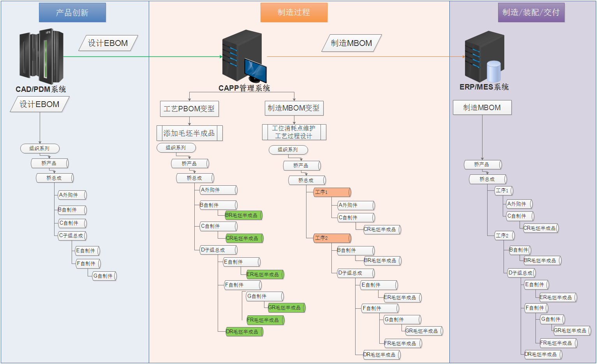Select the green BR毛坯半成品 node
The height and width of the screenshot is (364, 597).
243,215
